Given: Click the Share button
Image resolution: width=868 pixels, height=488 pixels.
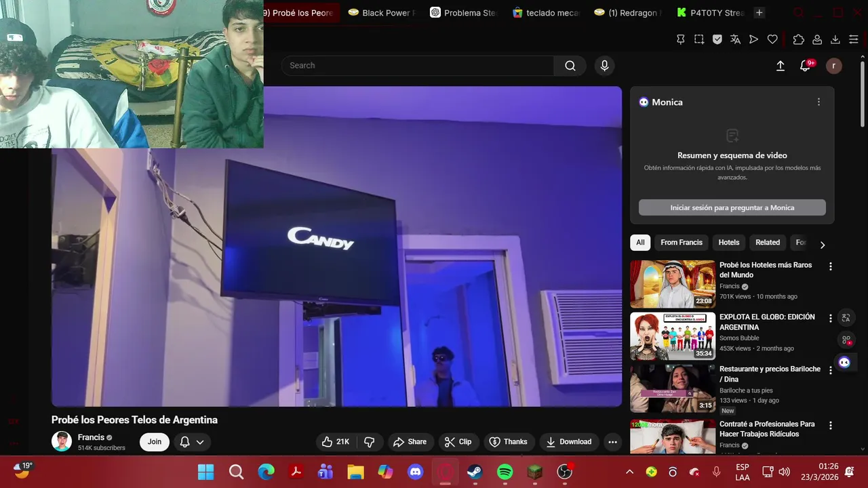Looking at the screenshot, I should [x=410, y=442].
